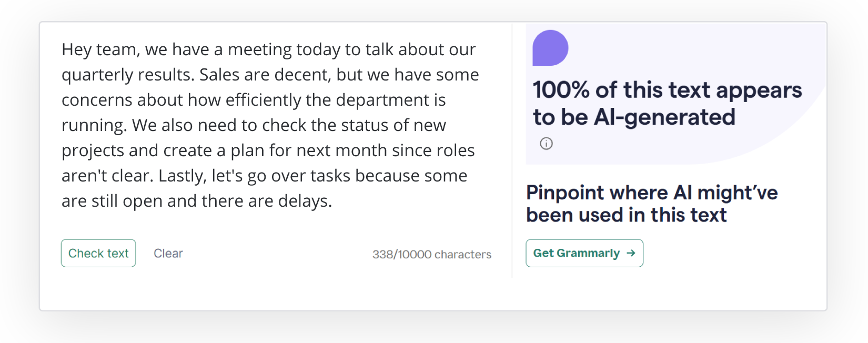This screenshot has width=868, height=343.
Task: Click the info icon under the AI-generated result
Action: 546,144
